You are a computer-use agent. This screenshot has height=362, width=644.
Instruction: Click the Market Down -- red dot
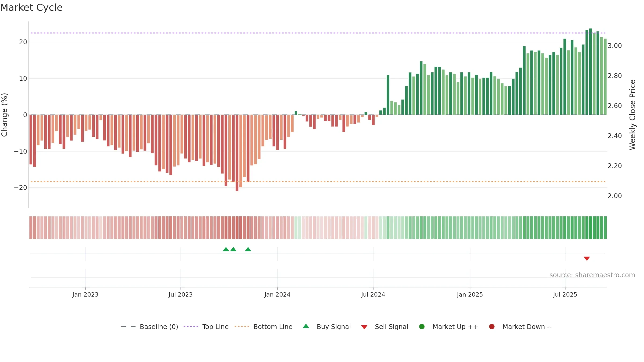pos(492,327)
